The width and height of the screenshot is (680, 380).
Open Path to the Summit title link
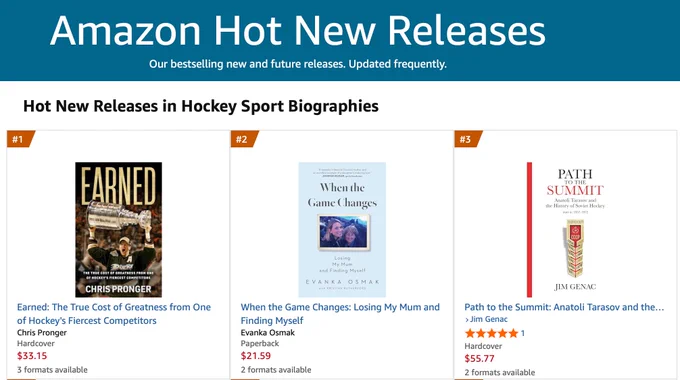click(x=564, y=307)
